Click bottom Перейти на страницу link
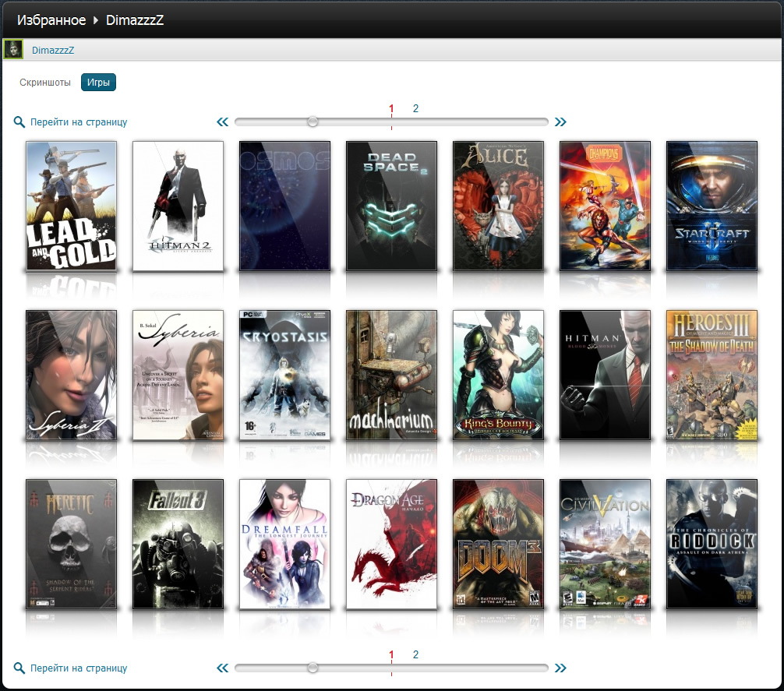 coord(79,668)
